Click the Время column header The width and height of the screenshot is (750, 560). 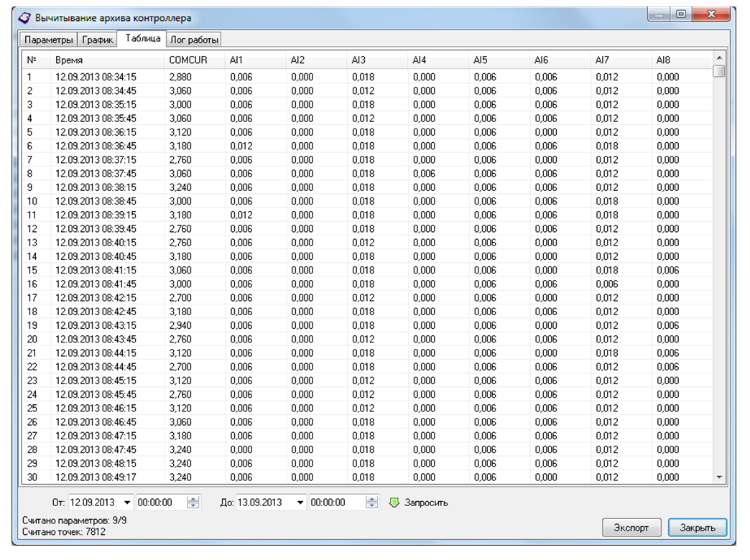(69, 60)
